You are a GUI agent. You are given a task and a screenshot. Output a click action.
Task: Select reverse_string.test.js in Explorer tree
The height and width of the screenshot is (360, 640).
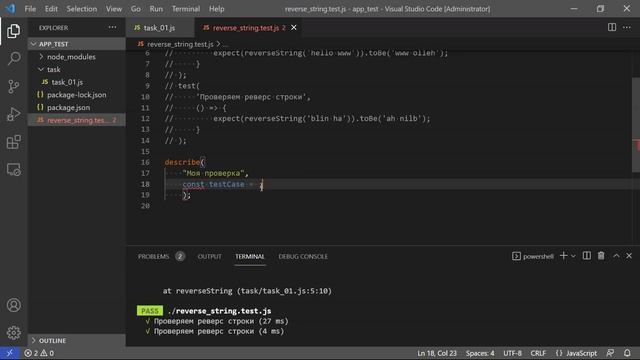click(x=77, y=120)
